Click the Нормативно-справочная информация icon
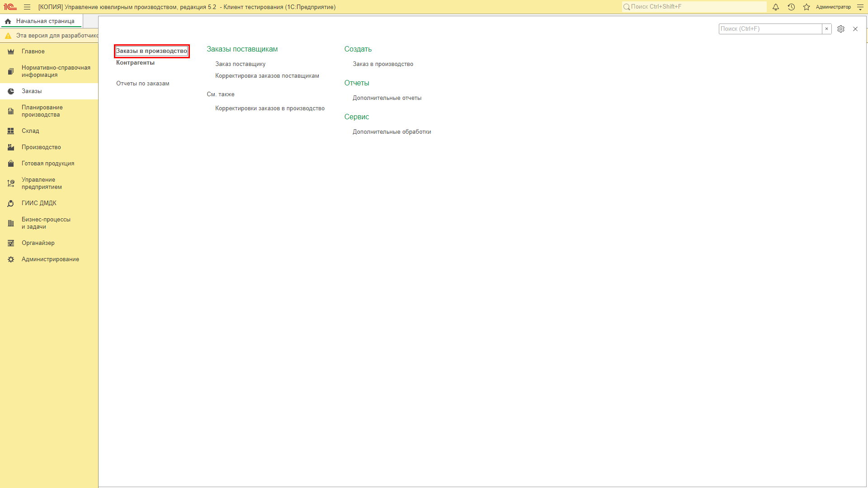 [x=11, y=71]
